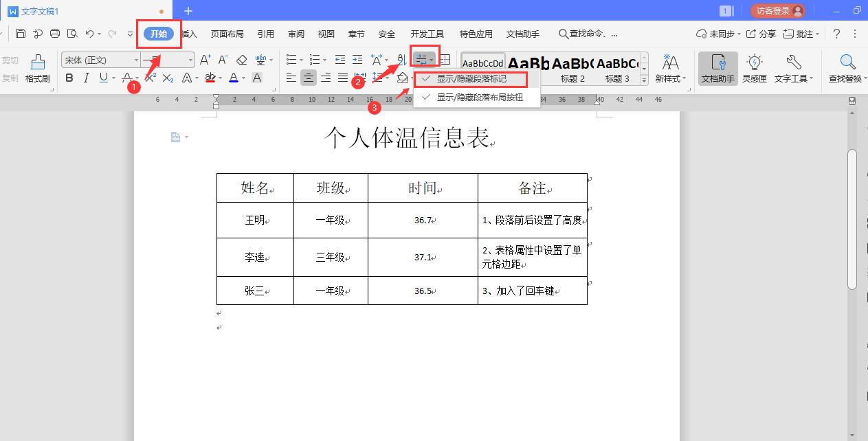Click the Increase indent icon
Viewport: 868px width, 441px height.
click(x=357, y=60)
